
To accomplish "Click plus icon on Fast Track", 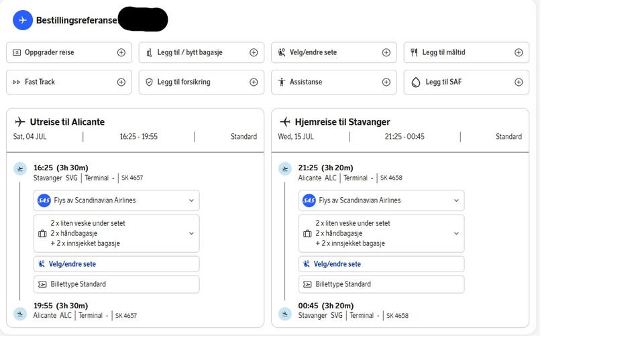I will pyautogui.click(x=121, y=82).
